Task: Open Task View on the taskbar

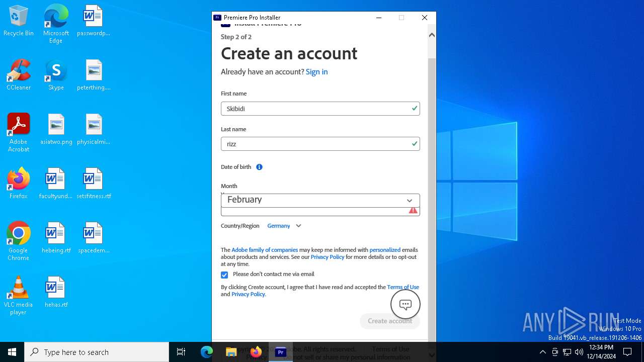Action: 181,352
